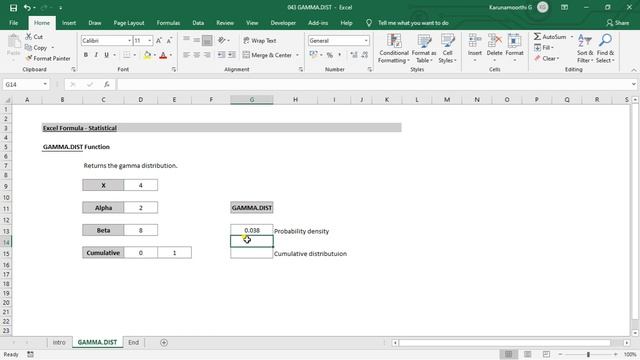
Task: Open the font size dropdown
Action: tap(149, 41)
